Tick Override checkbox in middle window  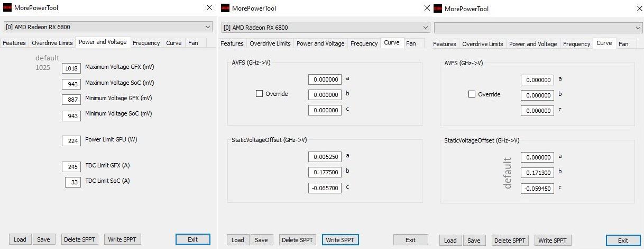pyautogui.click(x=259, y=94)
